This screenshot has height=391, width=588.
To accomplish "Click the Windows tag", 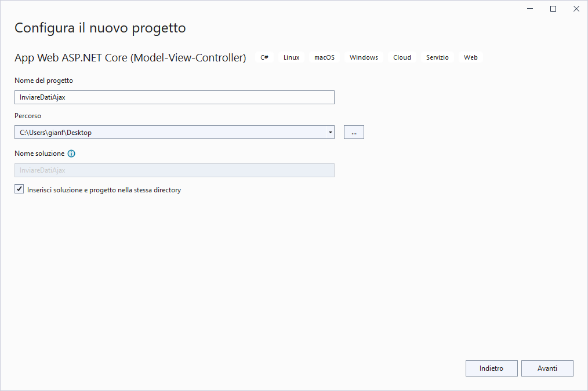I will coord(364,57).
